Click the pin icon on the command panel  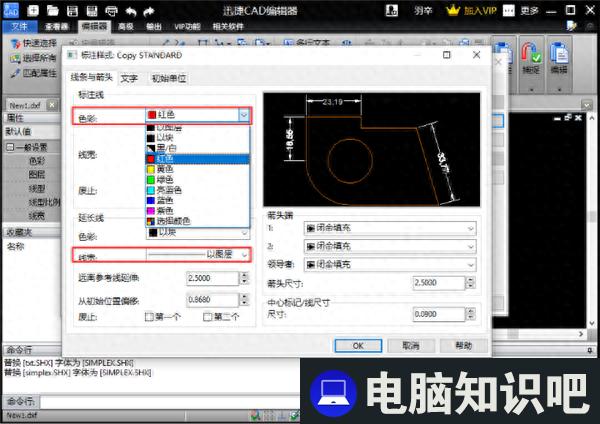[x=589, y=350]
